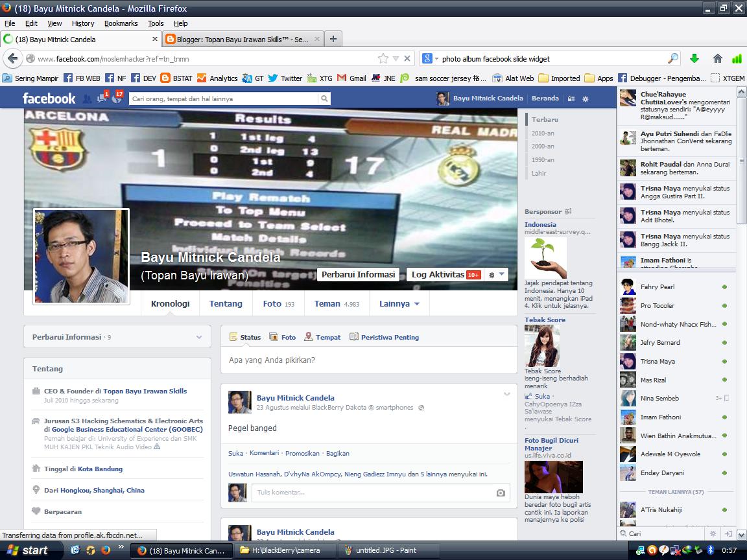Open chat with Fahry Pearl

676,286
